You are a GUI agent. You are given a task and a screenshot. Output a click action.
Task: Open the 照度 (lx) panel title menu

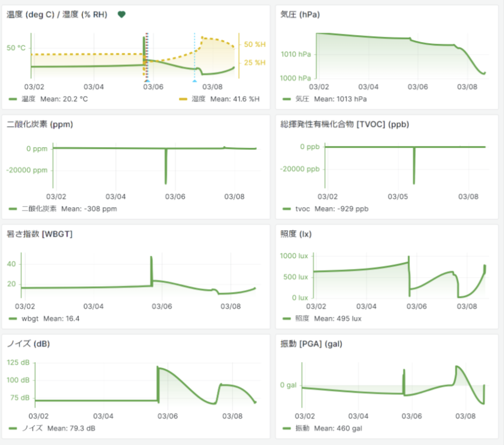point(296,234)
